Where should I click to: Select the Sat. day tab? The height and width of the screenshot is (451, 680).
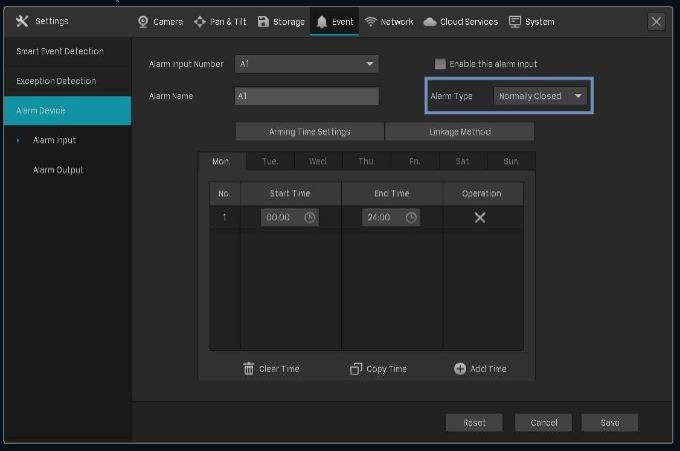click(x=463, y=161)
